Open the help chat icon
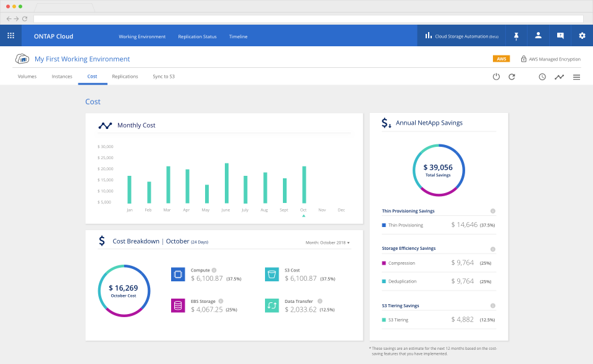593x364 pixels. (x=560, y=36)
